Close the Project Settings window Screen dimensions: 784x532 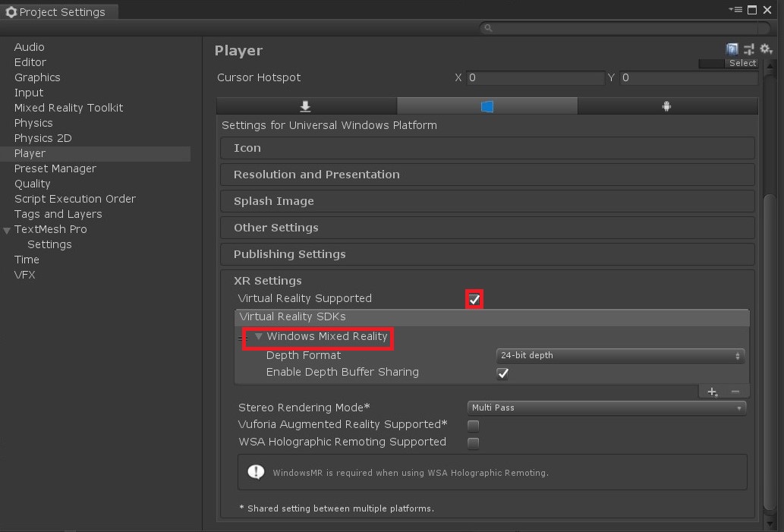click(x=767, y=10)
